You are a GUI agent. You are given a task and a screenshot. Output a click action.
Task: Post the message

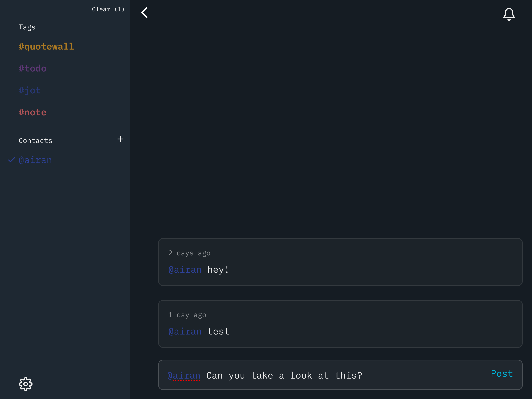501,374
